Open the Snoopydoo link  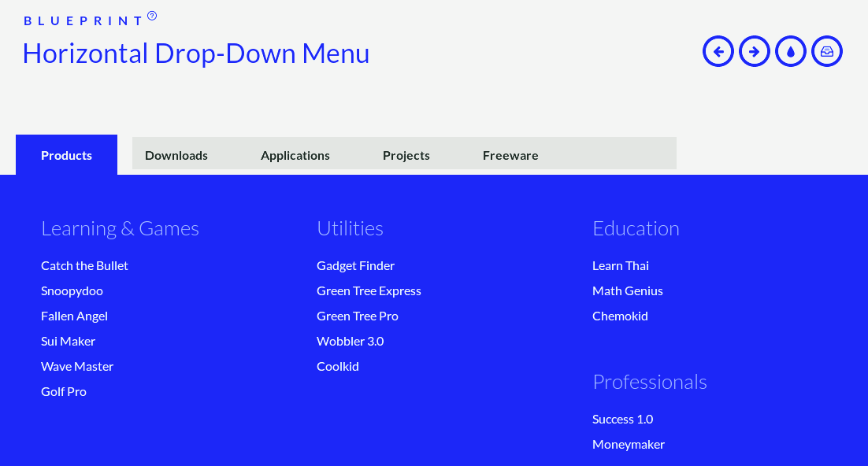pyautogui.click(x=72, y=291)
